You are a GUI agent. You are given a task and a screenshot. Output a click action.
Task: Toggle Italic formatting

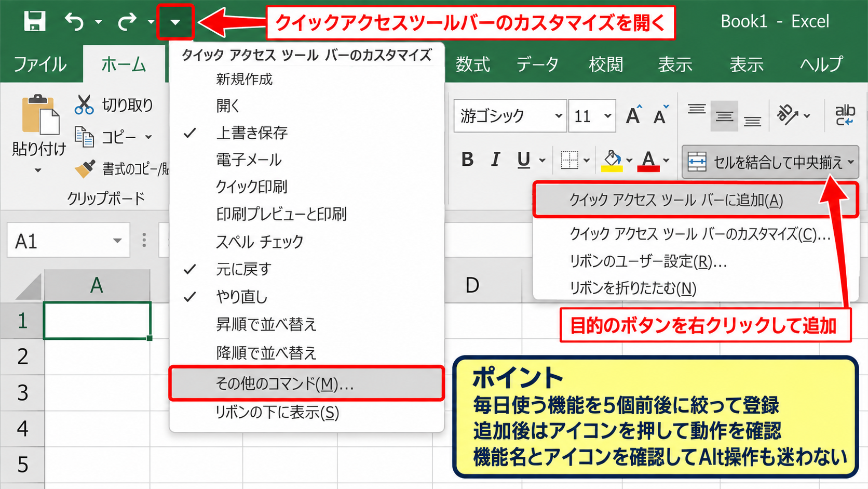point(495,160)
